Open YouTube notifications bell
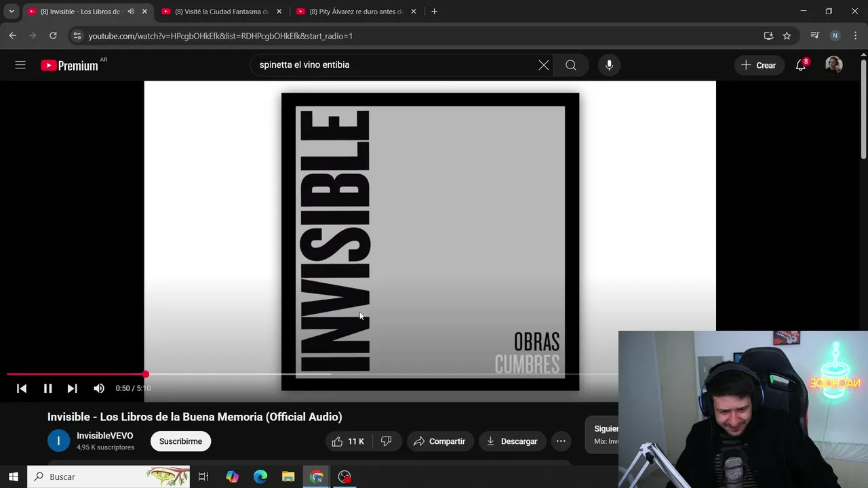This screenshot has width=868, height=488. tap(801, 65)
